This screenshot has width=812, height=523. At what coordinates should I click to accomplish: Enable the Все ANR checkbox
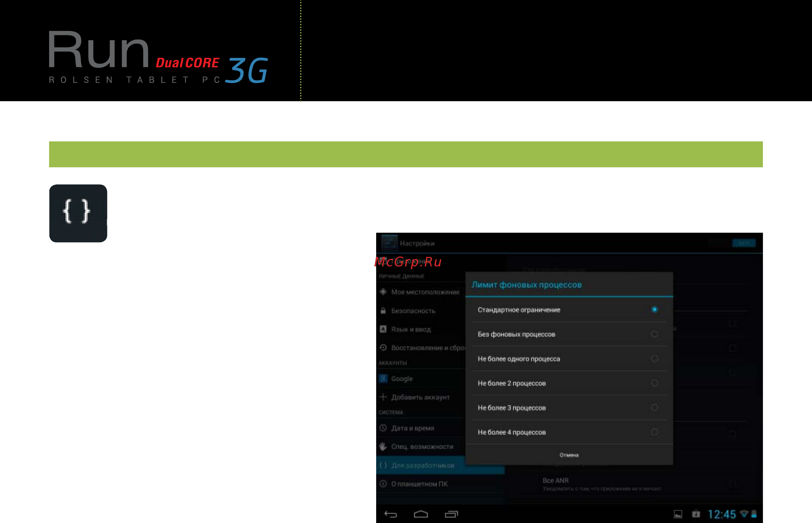732,484
